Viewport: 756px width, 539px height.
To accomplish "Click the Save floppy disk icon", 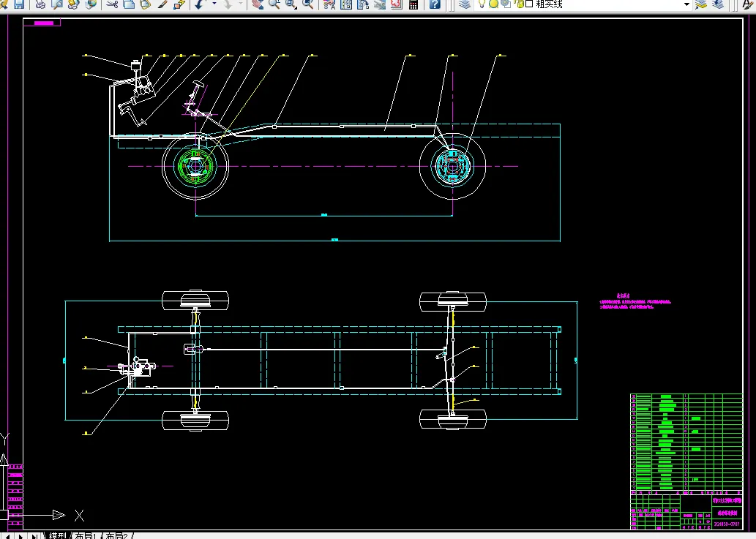I will (19, 4).
